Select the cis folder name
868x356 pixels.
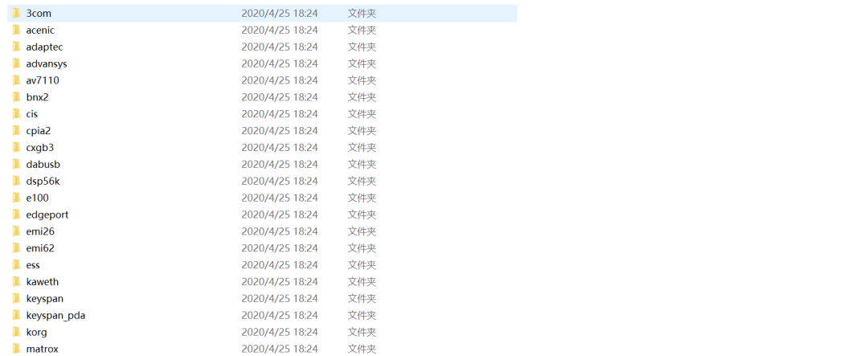[32, 114]
